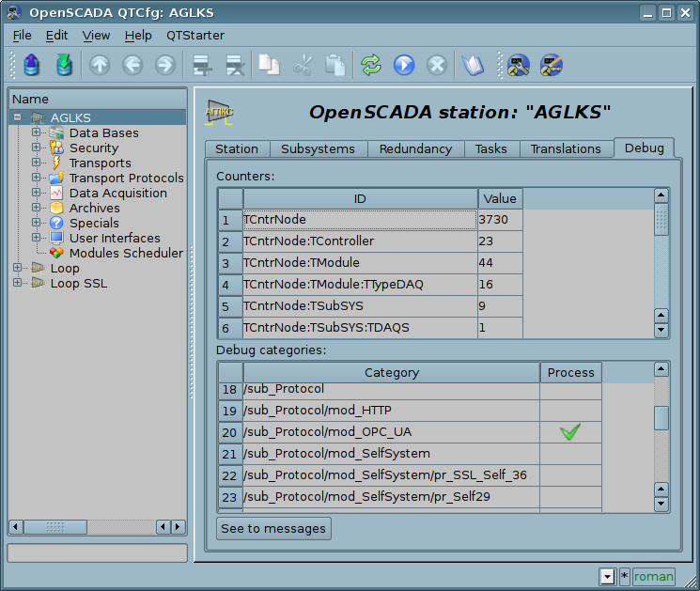Image resolution: width=700 pixels, height=591 pixels.
Task: Switch to the Redundancy tab
Action: [415, 149]
